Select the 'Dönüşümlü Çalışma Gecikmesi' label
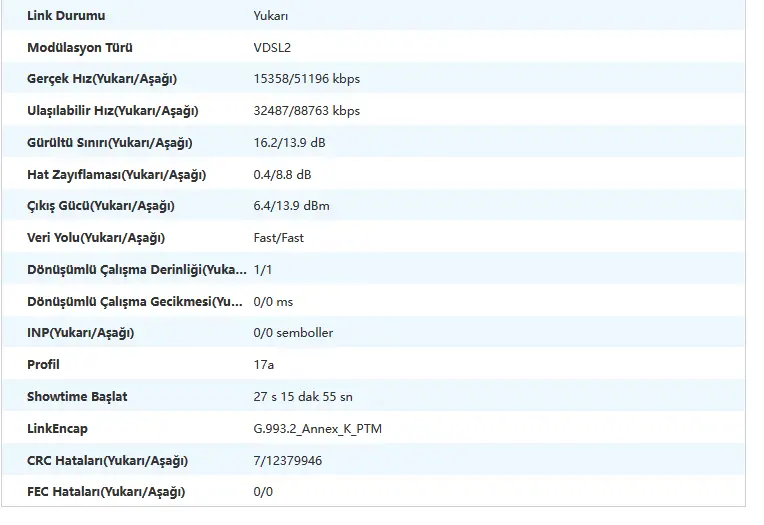Viewport: 764px width, 525px height. (x=135, y=302)
